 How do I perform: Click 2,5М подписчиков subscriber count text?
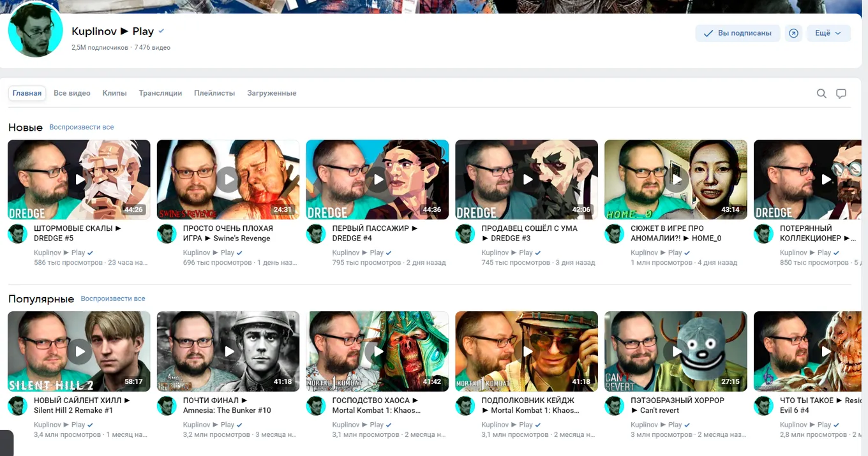[100, 48]
